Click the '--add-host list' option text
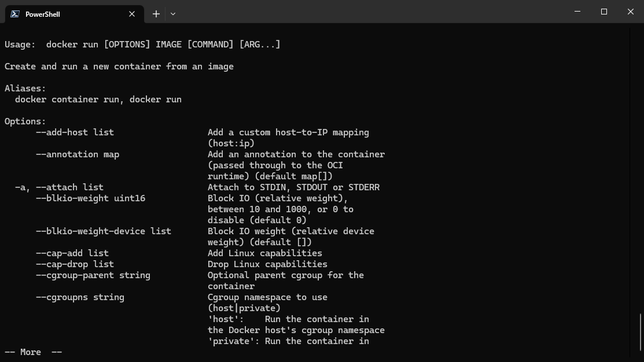 pos(75,132)
